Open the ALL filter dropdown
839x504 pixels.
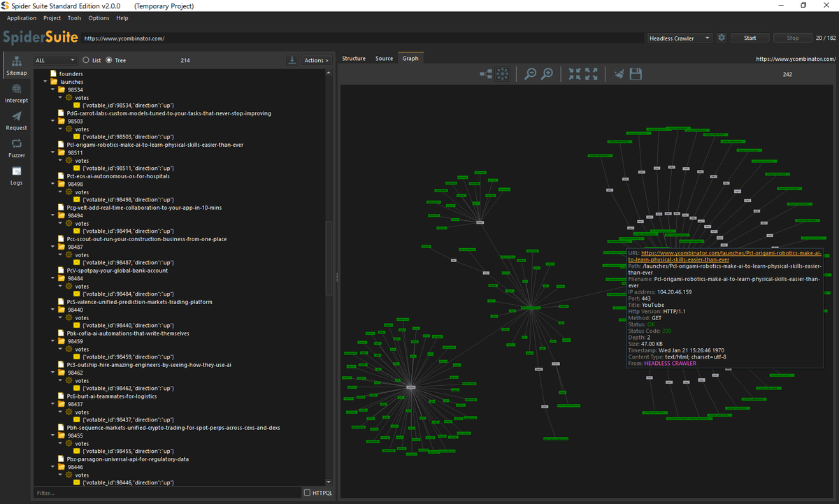click(x=55, y=60)
